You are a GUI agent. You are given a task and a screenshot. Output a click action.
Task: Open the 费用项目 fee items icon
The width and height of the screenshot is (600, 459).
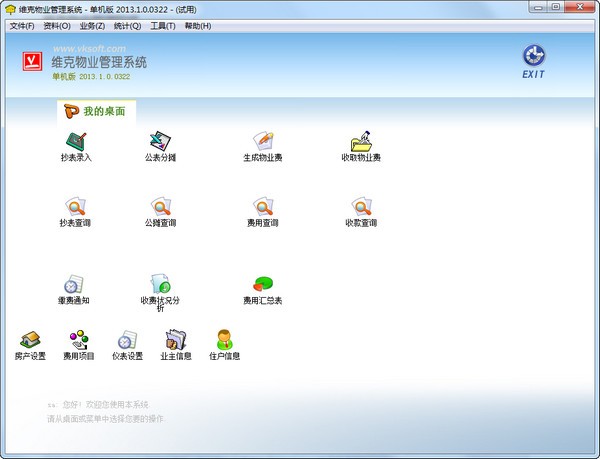pos(79,340)
